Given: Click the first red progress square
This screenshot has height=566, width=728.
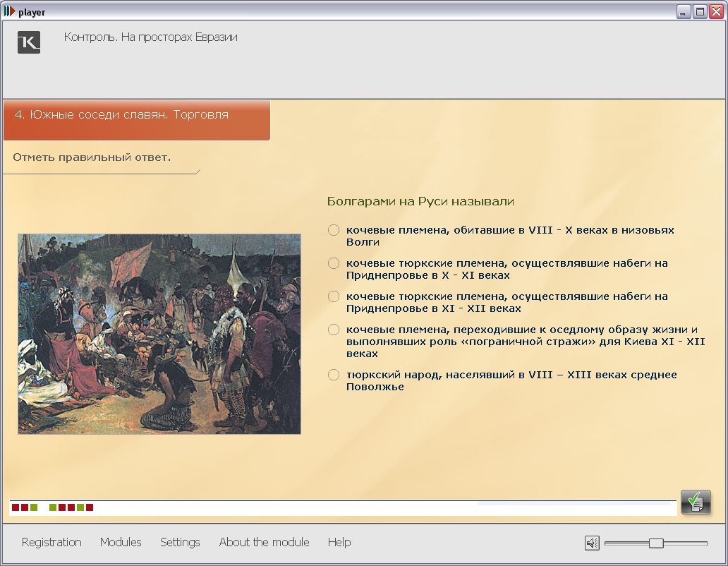Looking at the screenshot, I should [x=16, y=507].
